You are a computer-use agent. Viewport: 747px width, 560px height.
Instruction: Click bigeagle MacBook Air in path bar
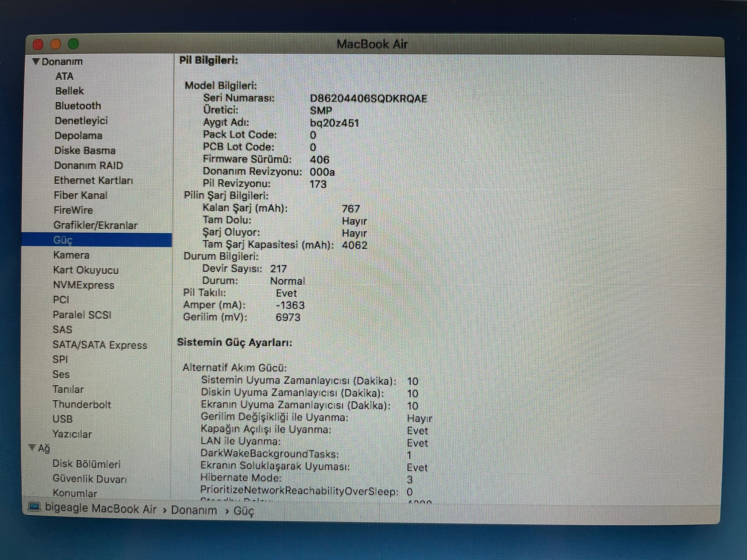click(x=100, y=508)
